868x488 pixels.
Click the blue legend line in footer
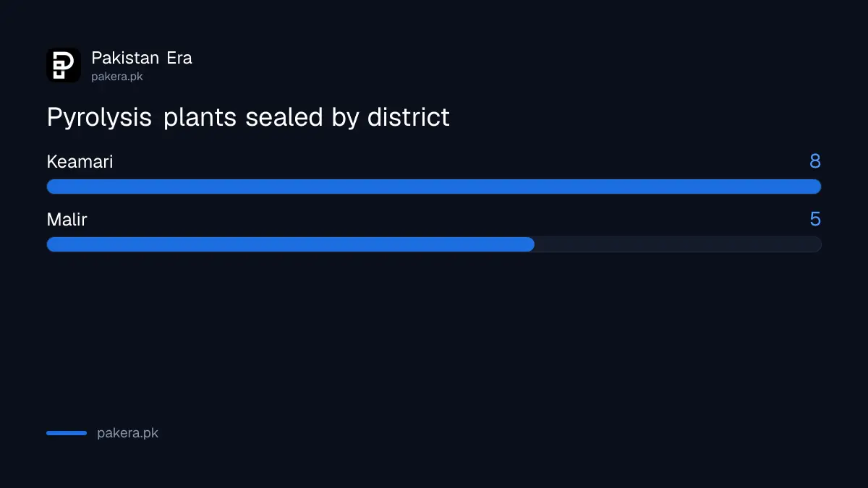[x=67, y=433]
